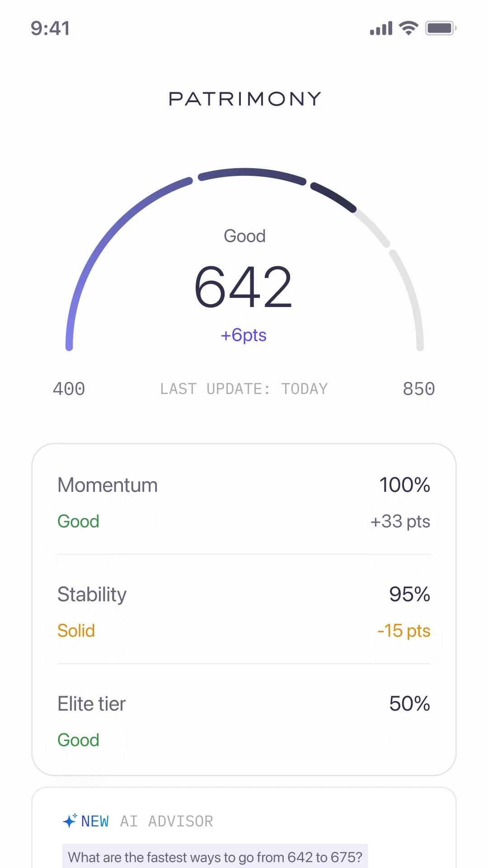Tap the AI ADVISOR heading
Image resolution: width=488 pixels, height=868 pixels.
coord(167,821)
